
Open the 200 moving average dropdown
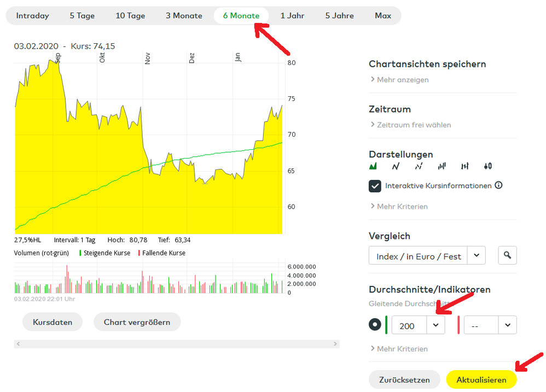pos(435,325)
